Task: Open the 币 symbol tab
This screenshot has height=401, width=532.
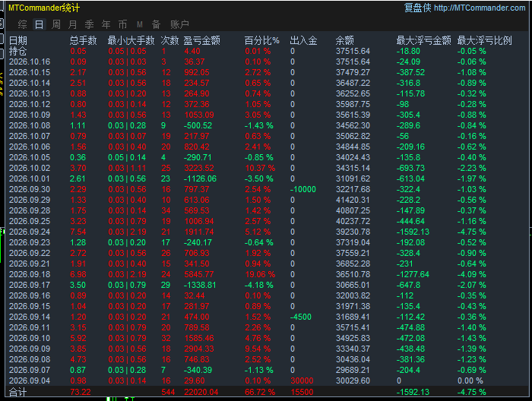Action: point(122,24)
